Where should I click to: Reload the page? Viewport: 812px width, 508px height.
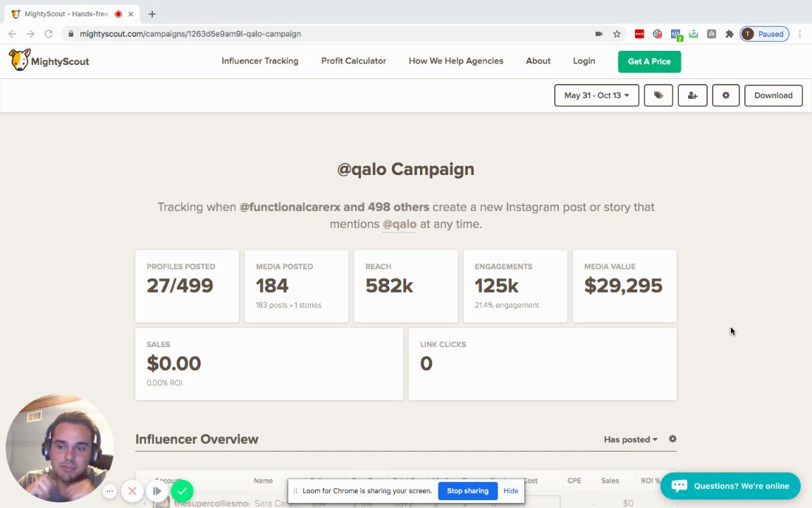point(49,34)
